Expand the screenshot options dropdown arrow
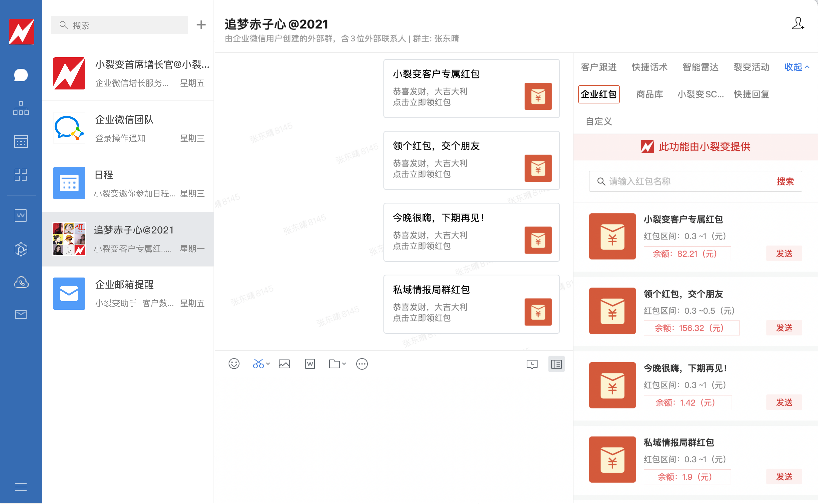 268,364
